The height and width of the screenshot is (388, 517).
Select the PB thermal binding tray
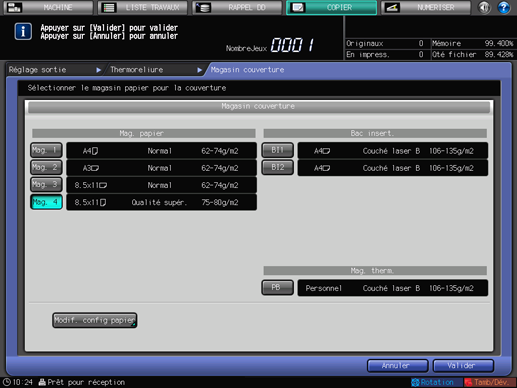tap(278, 288)
